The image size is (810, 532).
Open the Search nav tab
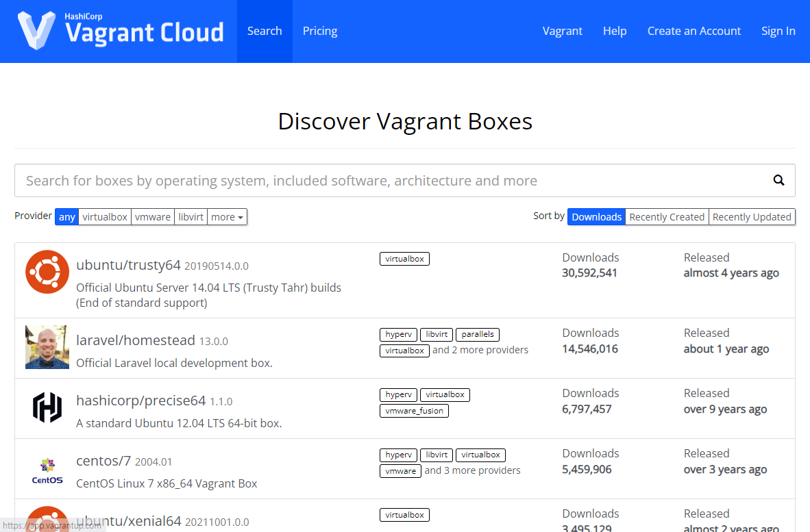pyautogui.click(x=265, y=31)
